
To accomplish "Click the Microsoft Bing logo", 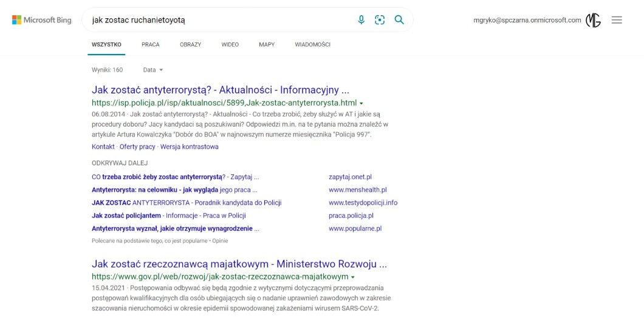I will pyautogui.click(x=41, y=20).
